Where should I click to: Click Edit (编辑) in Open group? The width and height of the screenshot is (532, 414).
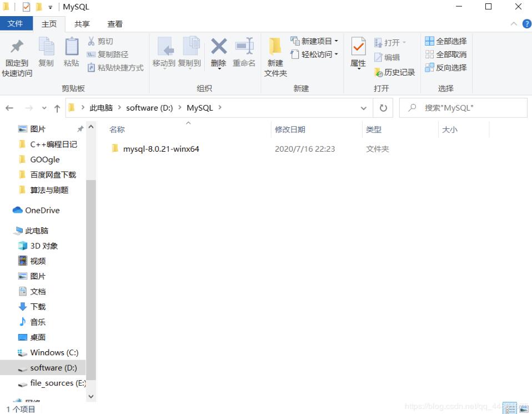click(x=387, y=57)
